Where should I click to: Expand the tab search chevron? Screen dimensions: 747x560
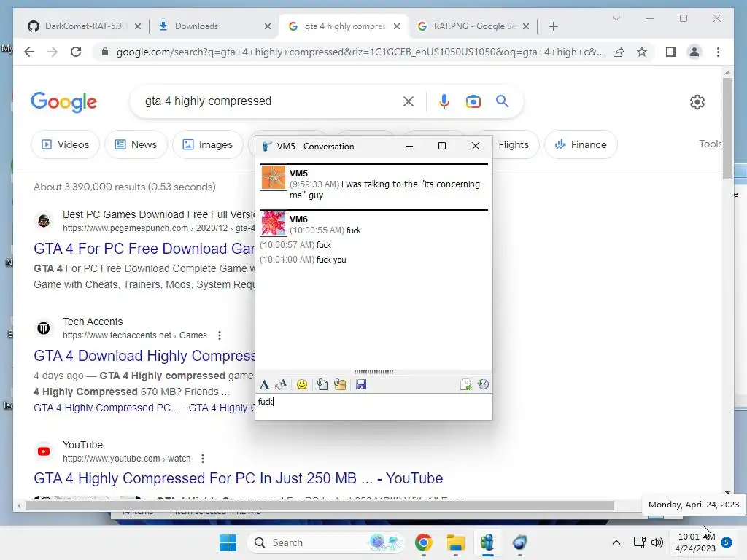tap(616, 18)
